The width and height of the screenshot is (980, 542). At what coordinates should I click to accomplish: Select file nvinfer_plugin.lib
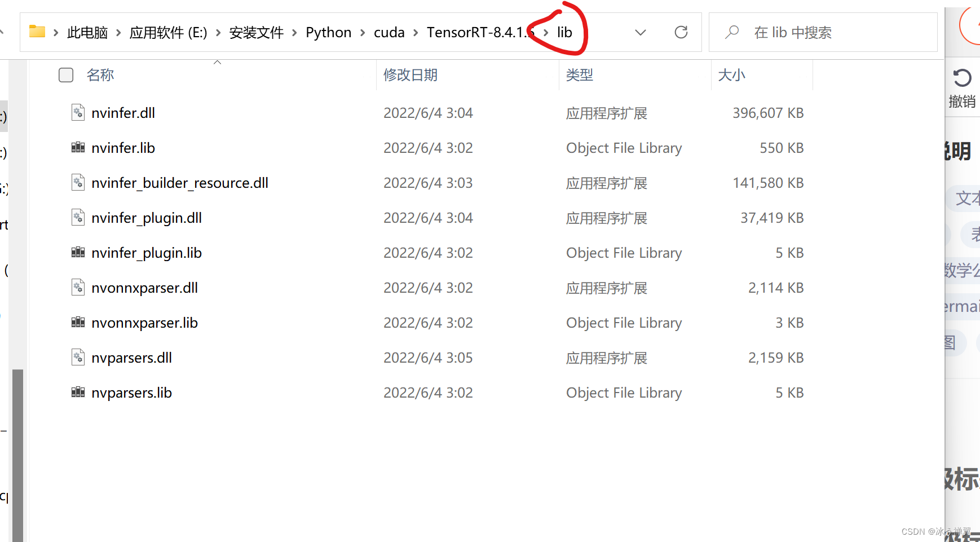[x=147, y=253]
